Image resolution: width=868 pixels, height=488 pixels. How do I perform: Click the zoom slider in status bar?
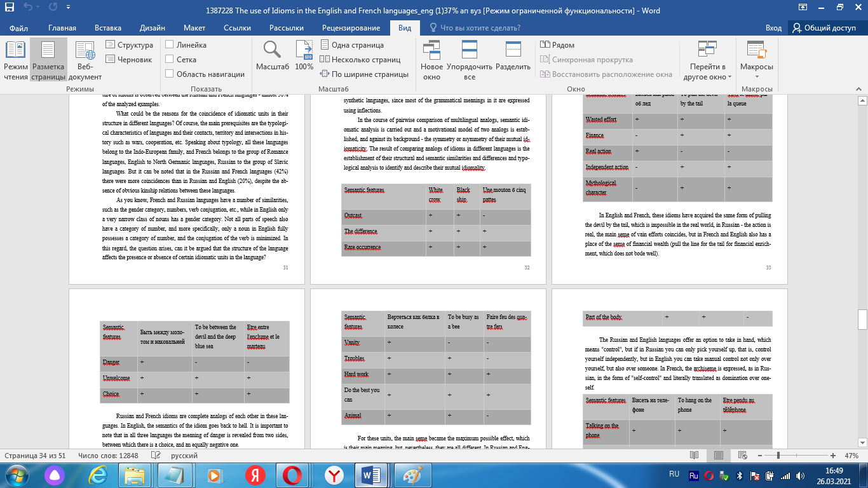[x=778, y=456]
